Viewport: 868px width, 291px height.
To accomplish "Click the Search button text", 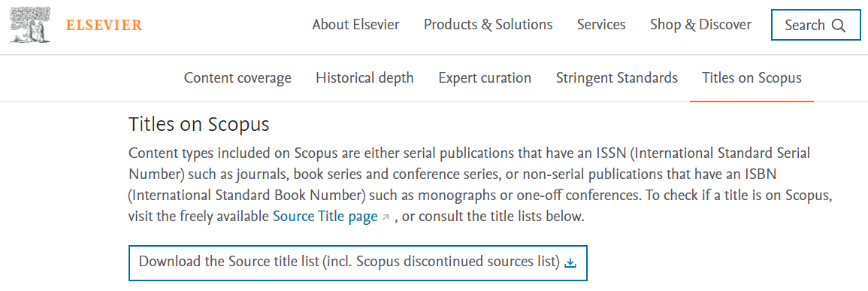I will tap(805, 26).
